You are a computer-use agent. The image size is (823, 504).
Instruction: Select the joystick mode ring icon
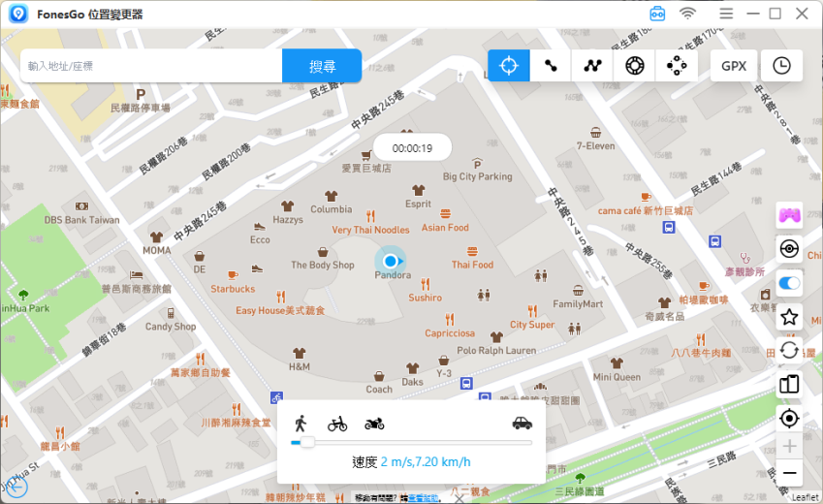tap(635, 66)
